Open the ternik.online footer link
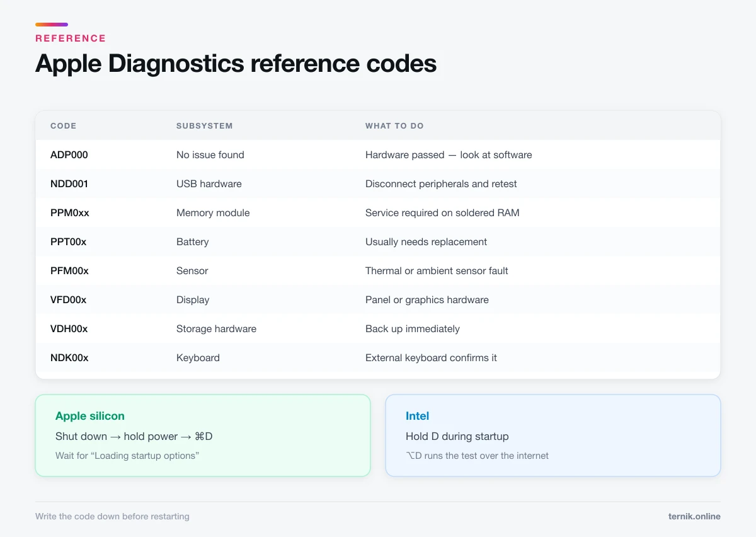The width and height of the screenshot is (756, 537). (694, 517)
